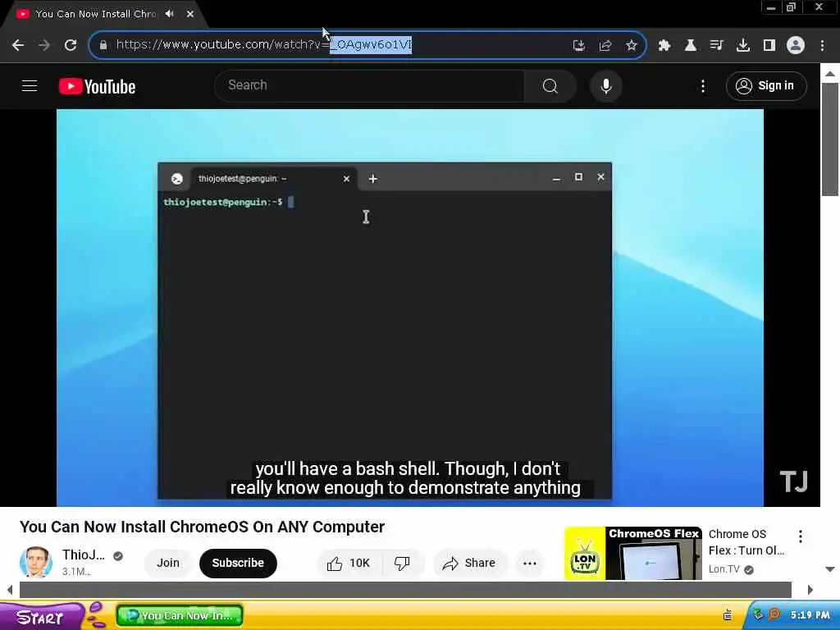
Task: Open YouTube settings three-dot menu
Action: point(703,85)
